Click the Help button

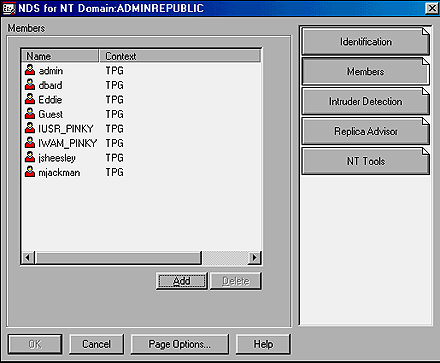click(263, 344)
